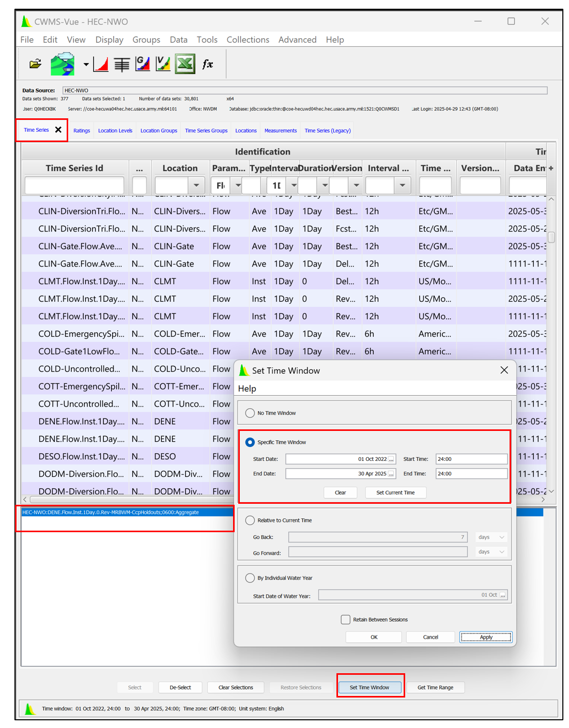
Task: Switch to the Location Levels tab
Action: tap(115, 131)
